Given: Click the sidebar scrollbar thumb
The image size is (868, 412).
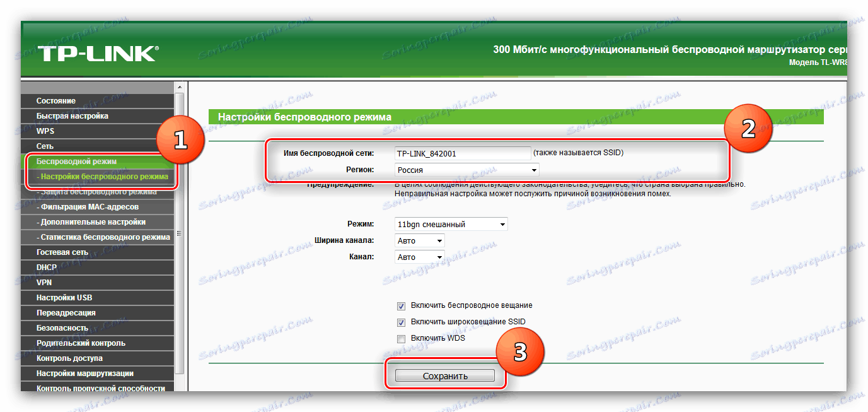Looking at the screenshot, I should 179,233.
